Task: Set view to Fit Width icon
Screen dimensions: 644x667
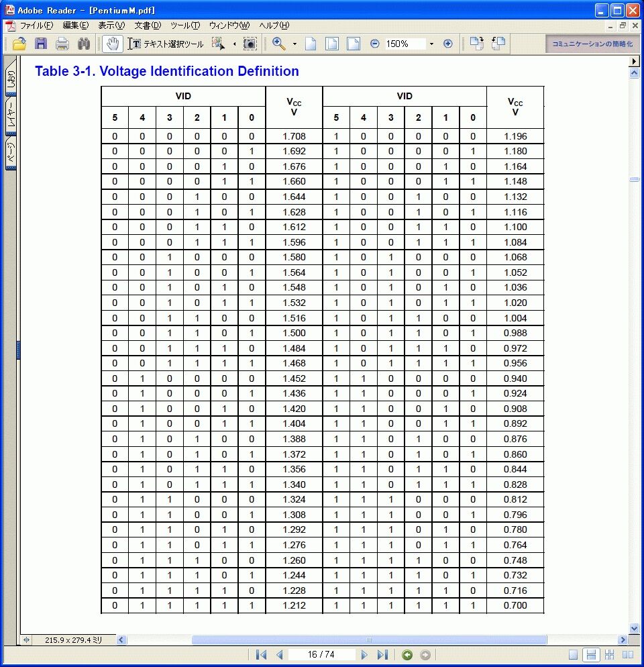Action: 354,44
